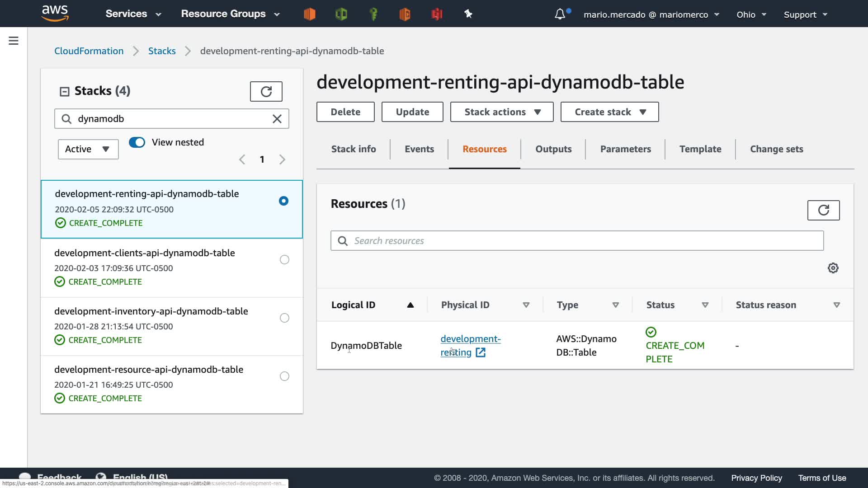The height and width of the screenshot is (488, 868).
Task: Refresh the Resources table
Action: point(823,211)
